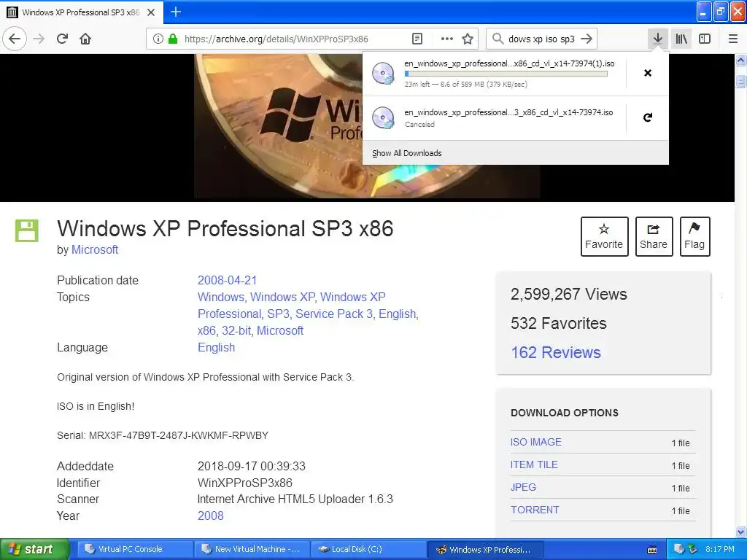The image size is (747, 560).
Task: Open the Windows XP topic link
Action: 282,297
